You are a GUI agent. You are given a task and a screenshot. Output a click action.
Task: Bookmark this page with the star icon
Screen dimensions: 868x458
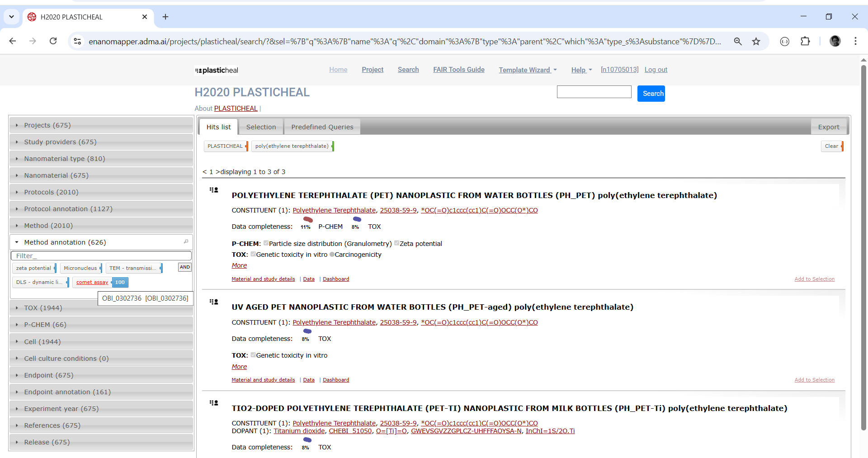tap(756, 42)
